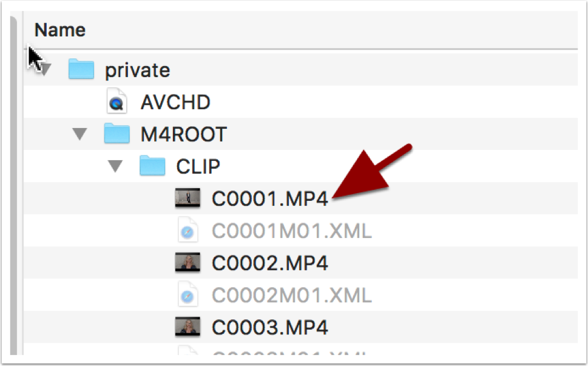588x366 pixels.
Task: Click the private folder icon
Action: (81, 69)
